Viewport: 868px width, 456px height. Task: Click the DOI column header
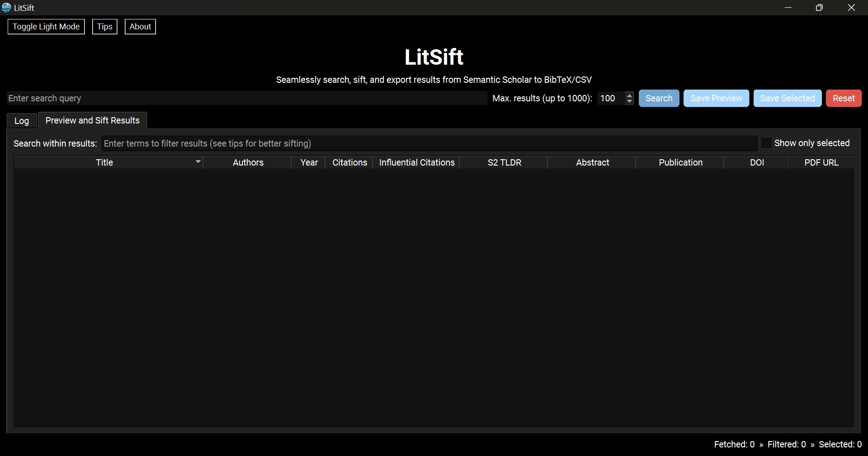click(x=757, y=162)
